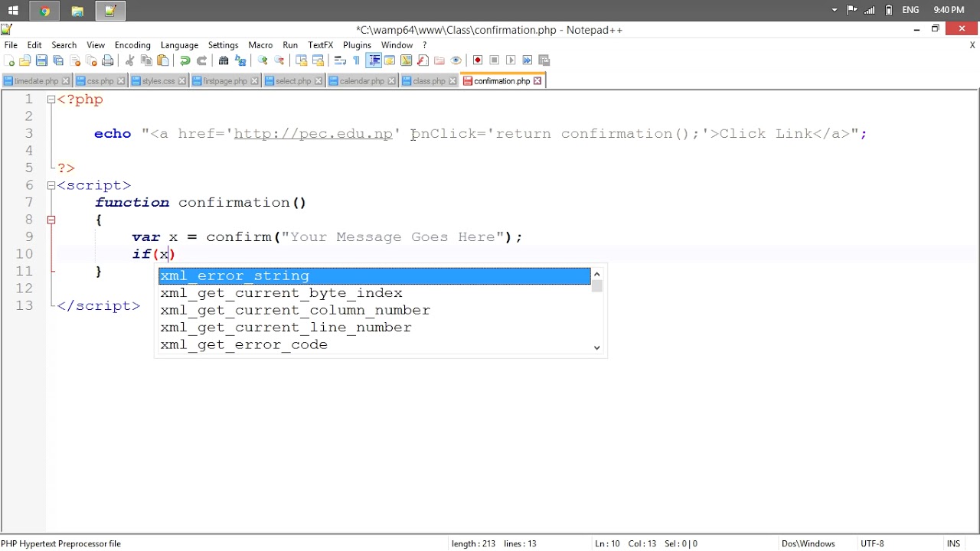Click the Save recorded macro icon
The height and width of the screenshot is (551, 980).
click(544, 60)
